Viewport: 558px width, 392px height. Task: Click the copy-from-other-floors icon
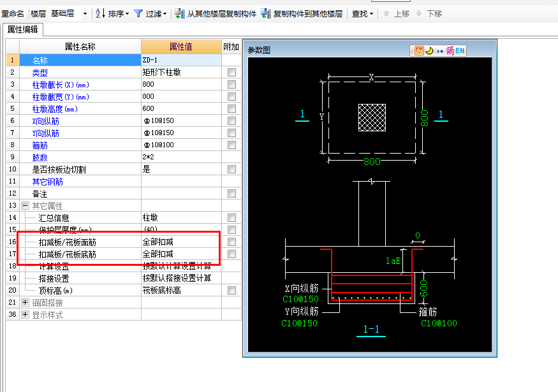tap(180, 13)
